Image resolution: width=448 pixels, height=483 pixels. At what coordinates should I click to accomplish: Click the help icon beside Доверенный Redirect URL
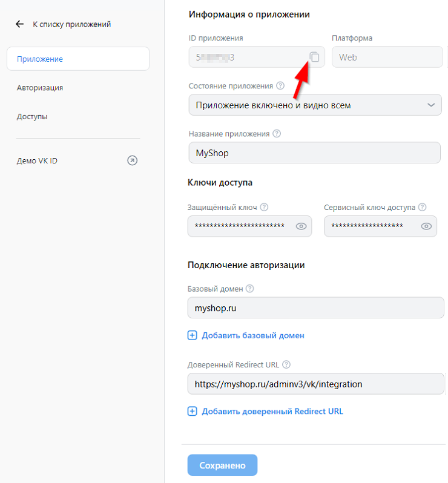286,364
